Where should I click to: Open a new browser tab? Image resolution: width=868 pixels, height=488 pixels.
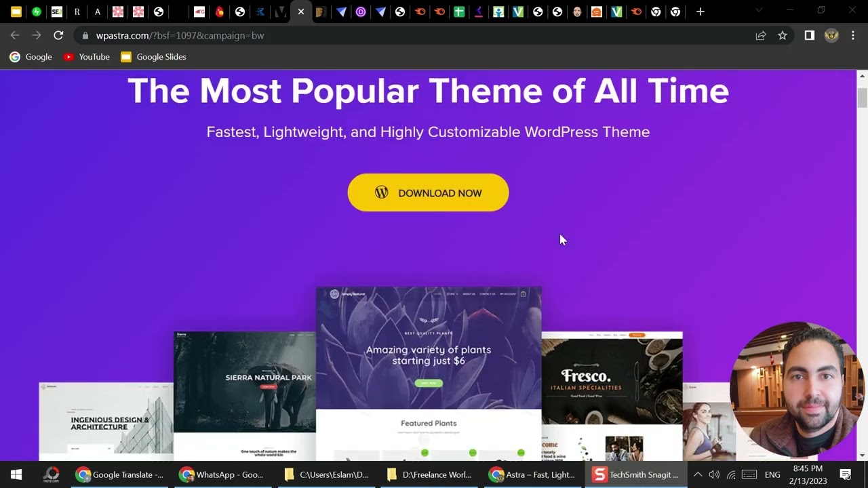701,12
